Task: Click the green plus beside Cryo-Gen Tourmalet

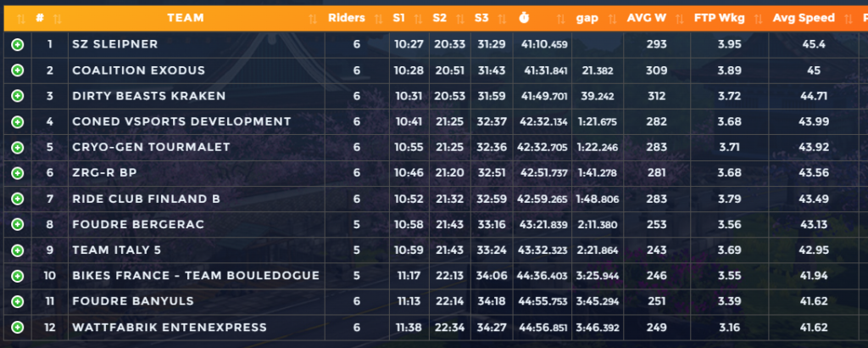Action: click(18, 147)
